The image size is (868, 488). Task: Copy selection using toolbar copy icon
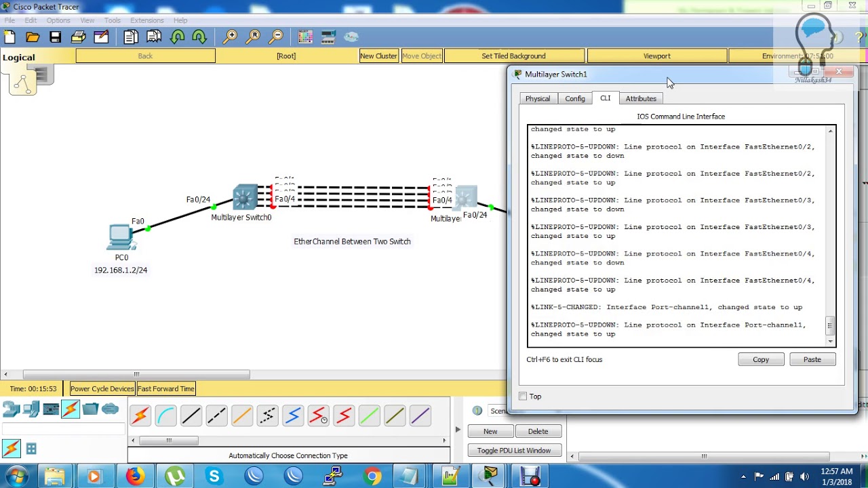tap(131, 37)
